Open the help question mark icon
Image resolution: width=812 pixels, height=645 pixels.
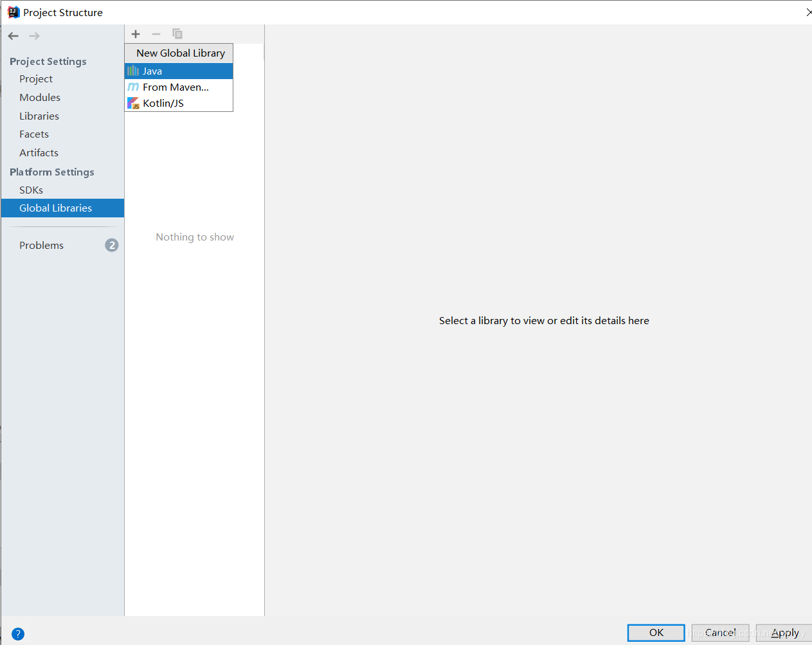point(18,634)
